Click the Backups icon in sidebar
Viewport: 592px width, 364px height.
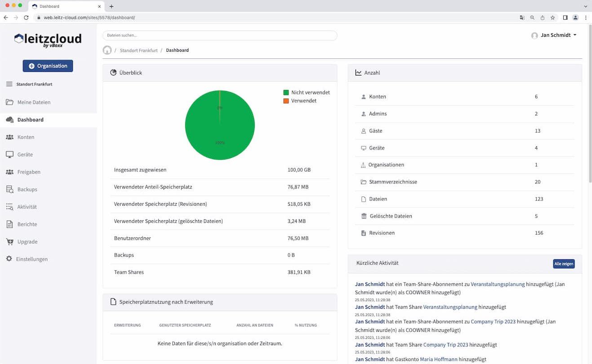point(9,190)
